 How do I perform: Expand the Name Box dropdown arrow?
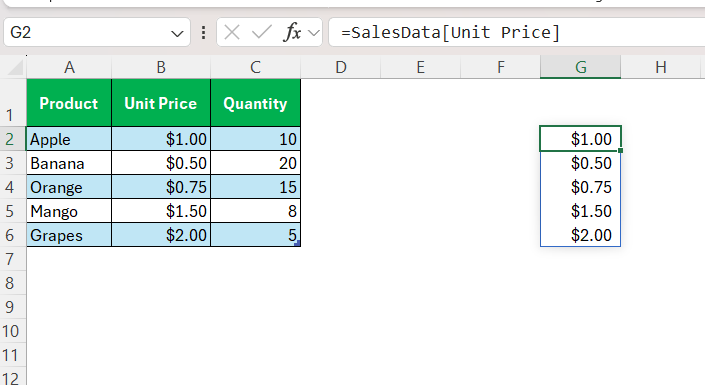(x=177, y=33)
